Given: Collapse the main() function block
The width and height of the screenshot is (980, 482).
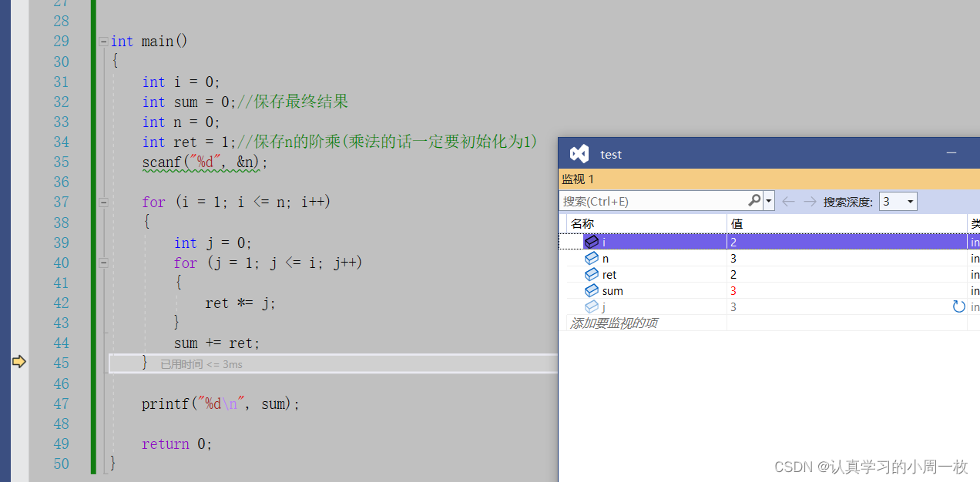Looking at the screenshot, I should click(x=103, y=42).
